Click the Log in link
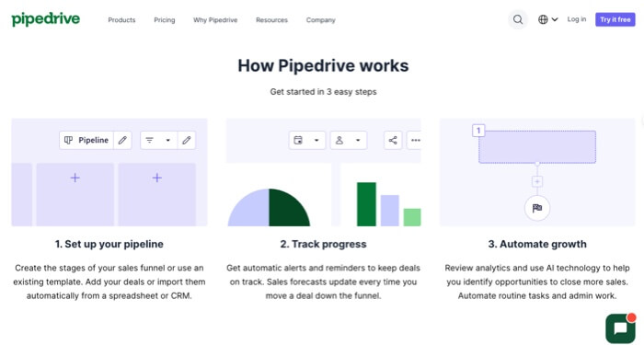Image resolution: width=644 pixels, height=345 pixels. (577, 19)
